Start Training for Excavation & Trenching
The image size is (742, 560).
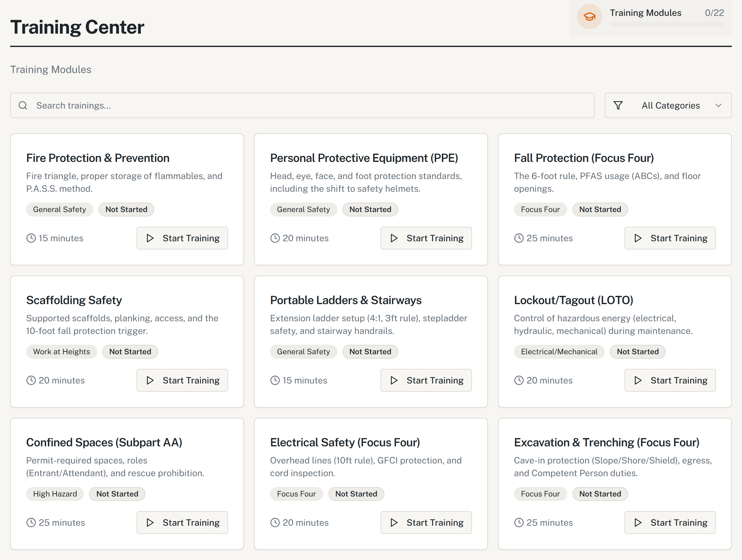coord(670,523)
